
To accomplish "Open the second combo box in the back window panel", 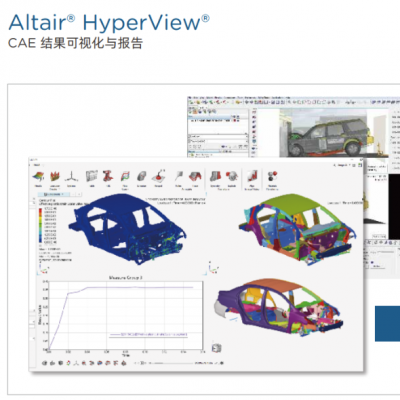I will pyautogui.click(x=218, y=142).
